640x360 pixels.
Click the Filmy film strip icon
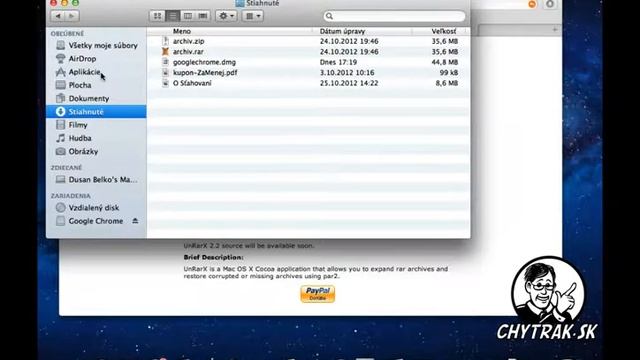click(60, 125)
